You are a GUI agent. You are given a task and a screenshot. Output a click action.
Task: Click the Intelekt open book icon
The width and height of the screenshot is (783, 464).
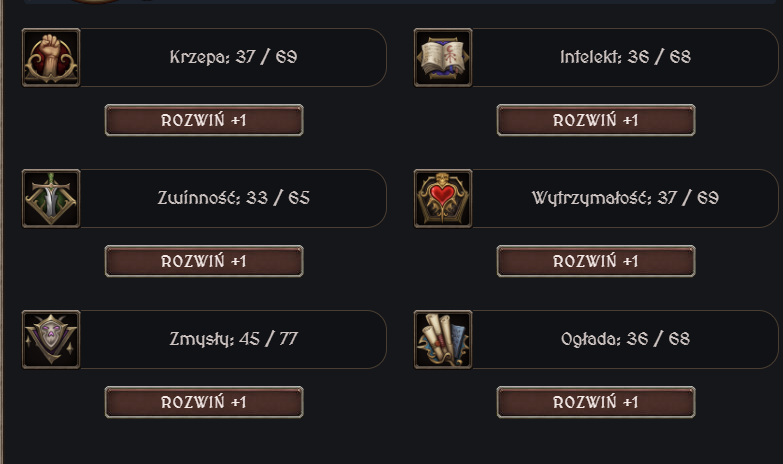tap(443, 58)
